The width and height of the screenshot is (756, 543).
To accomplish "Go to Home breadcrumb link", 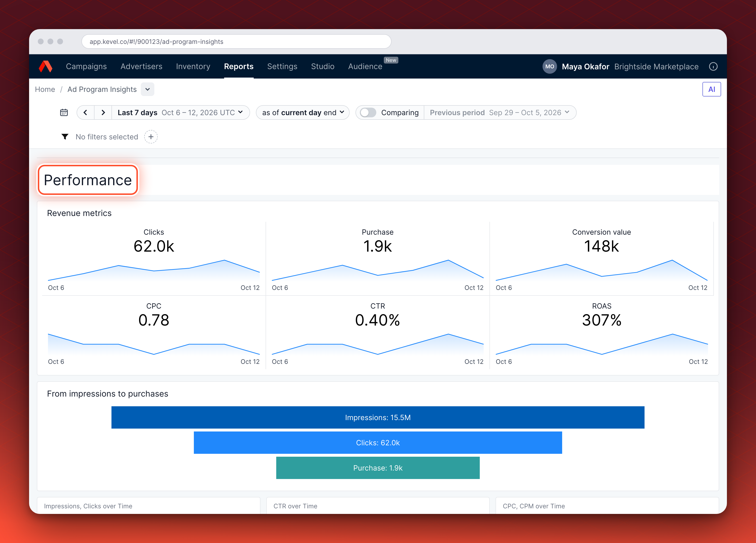I will pyautogui.click(x=45, y=89).
